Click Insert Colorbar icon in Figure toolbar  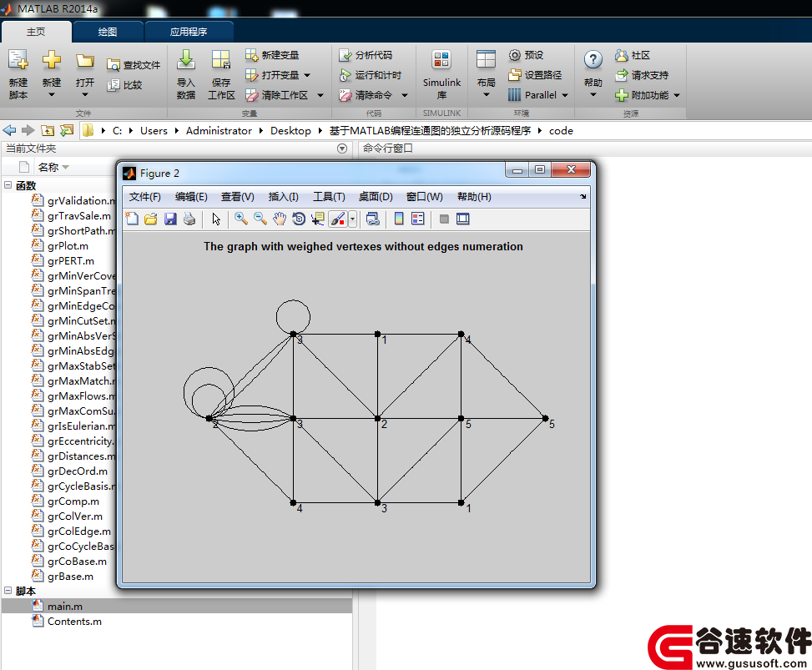point(399,219)
